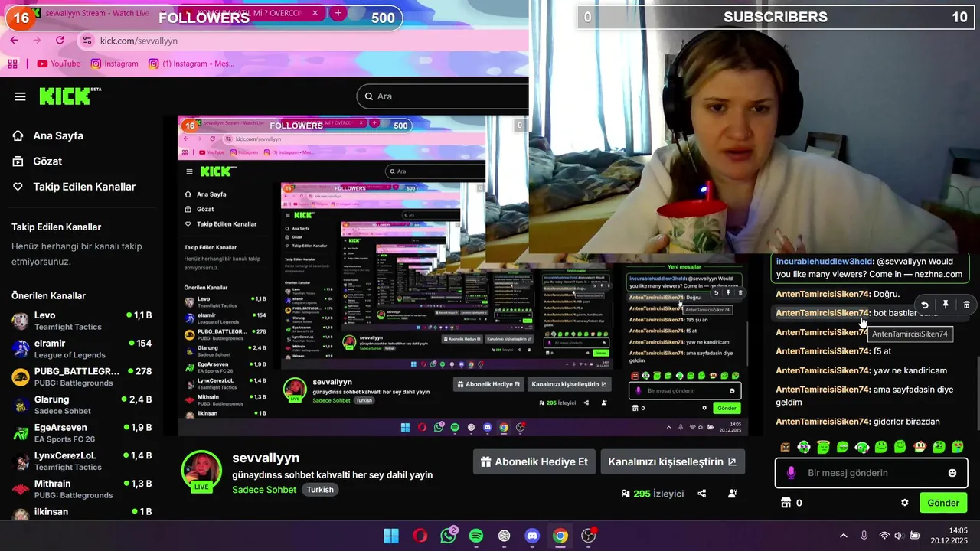Click the taskbar microphone tray icon

[864, 536]
